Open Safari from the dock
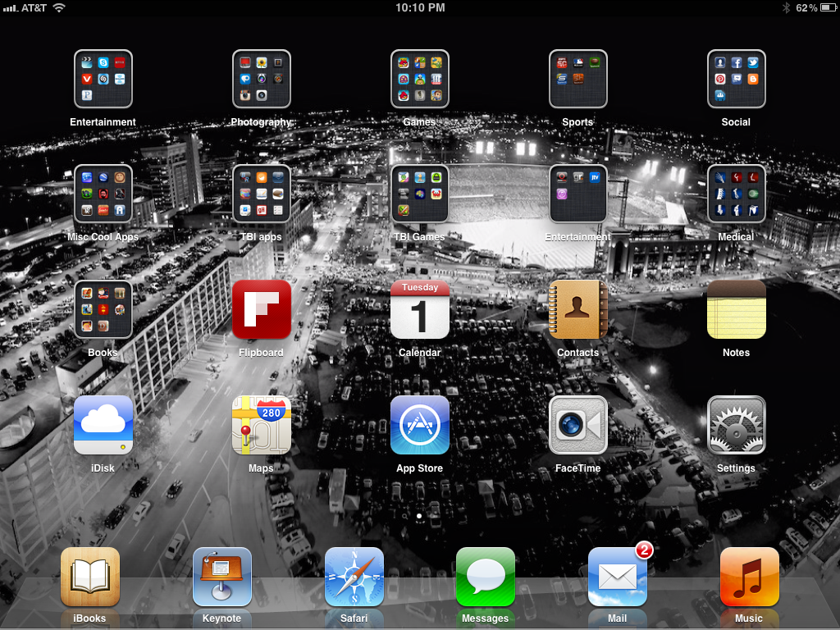840x630 pixels. (x=354, y=577)
